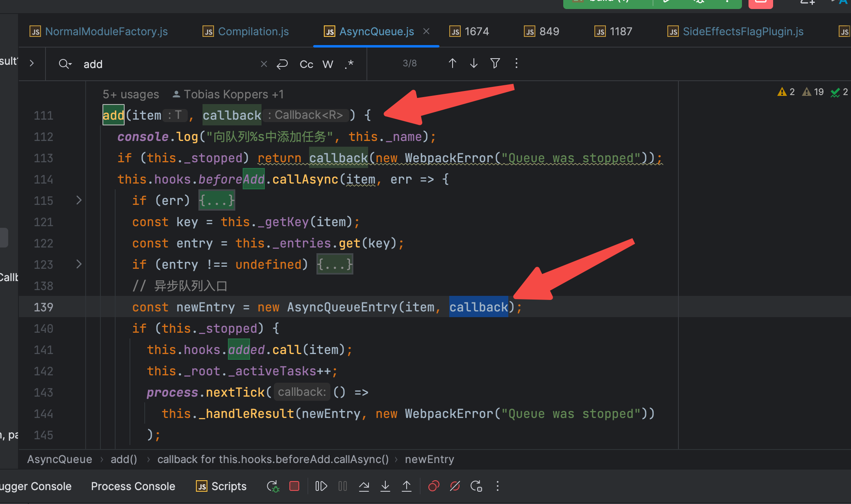Toggle Regex search option
This screenshot has width=851, height=504.
point(349,64)
